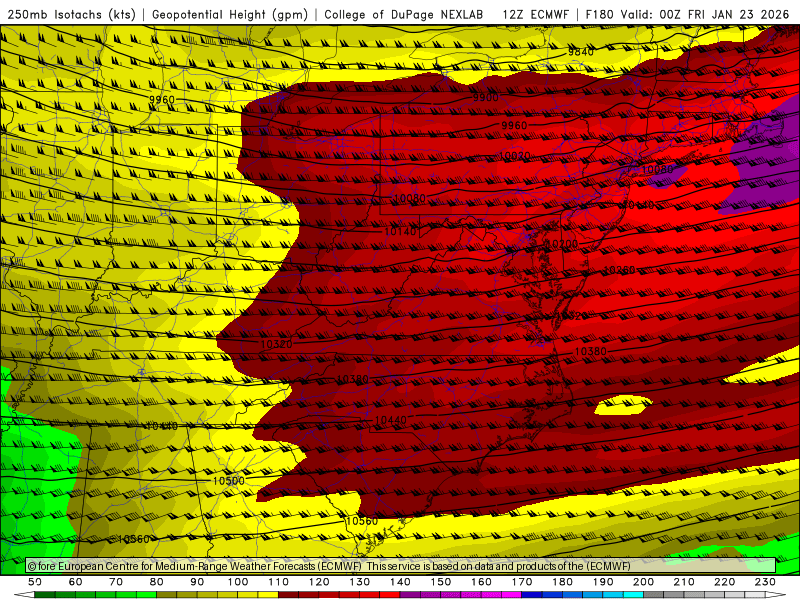Screen dimensions: 800x600
Task: Click the 120 value on the color scale
Action: tap(319, 582)
